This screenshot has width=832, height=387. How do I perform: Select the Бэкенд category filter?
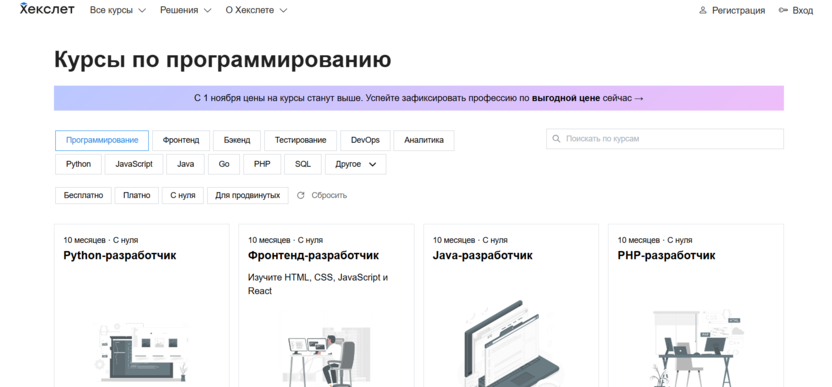(237, 140)
